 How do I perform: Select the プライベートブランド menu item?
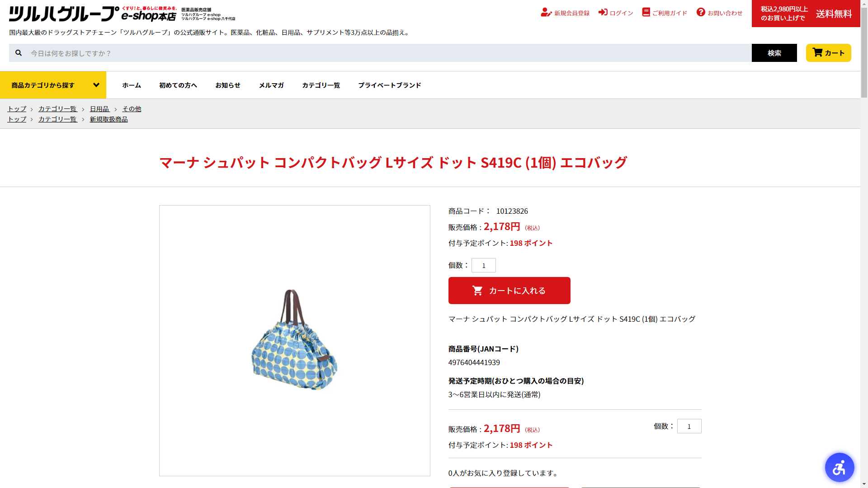[x=390, y=85]
